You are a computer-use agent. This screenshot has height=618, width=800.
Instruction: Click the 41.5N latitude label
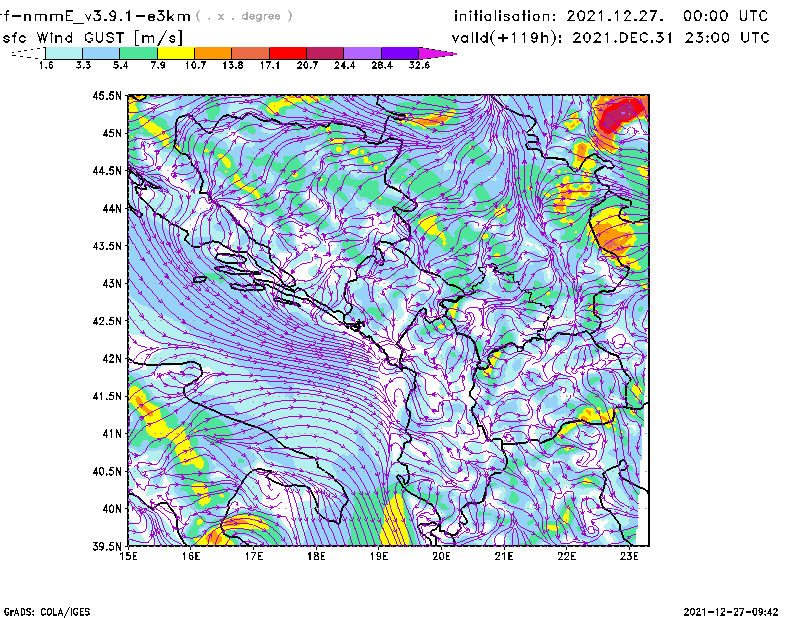[107, 396]
